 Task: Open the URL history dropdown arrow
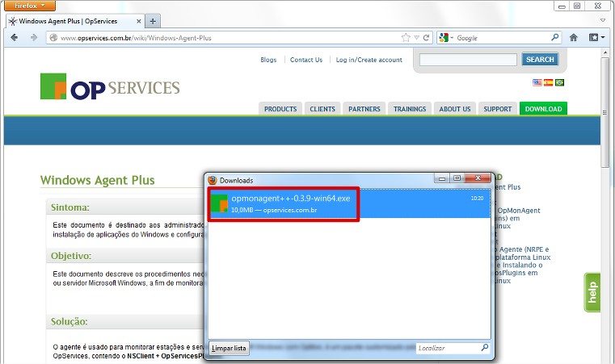(x=416, y=38)
